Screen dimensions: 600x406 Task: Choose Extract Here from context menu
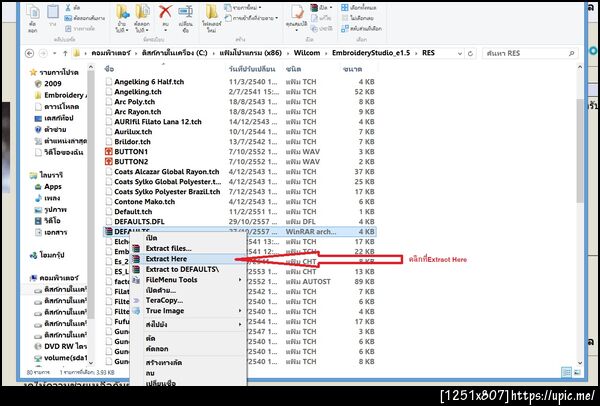(188, 259)
